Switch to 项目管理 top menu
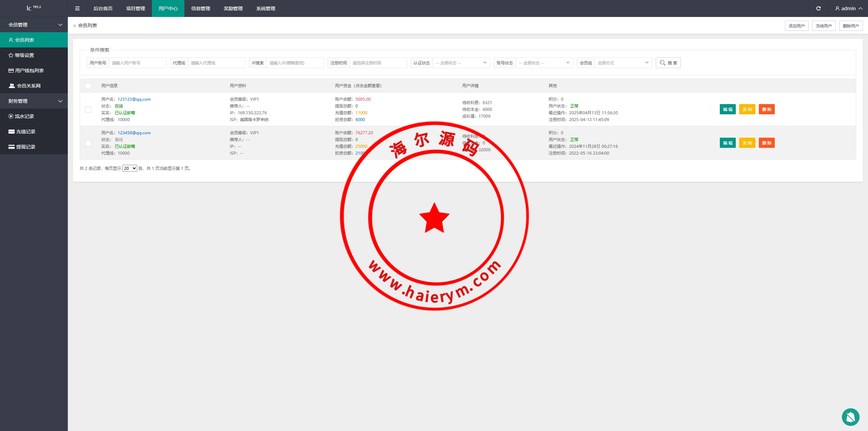868x431 pixels. pos(135,8)
